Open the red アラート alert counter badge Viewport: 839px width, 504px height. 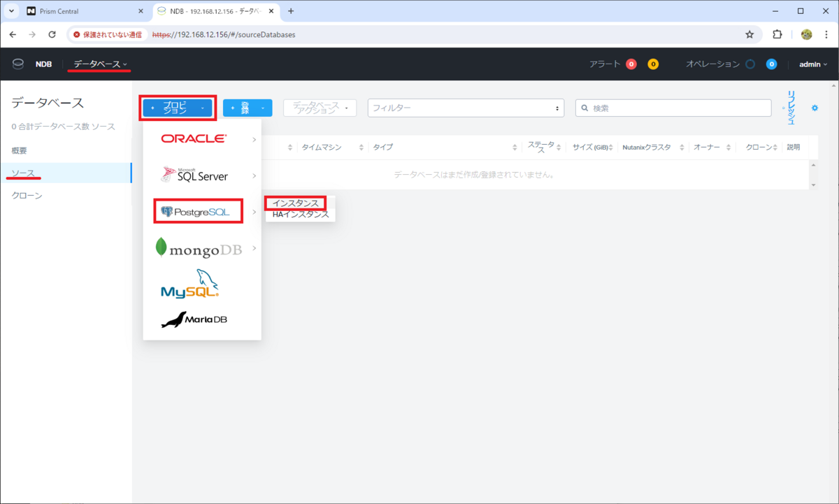click(x=631, y=63)
